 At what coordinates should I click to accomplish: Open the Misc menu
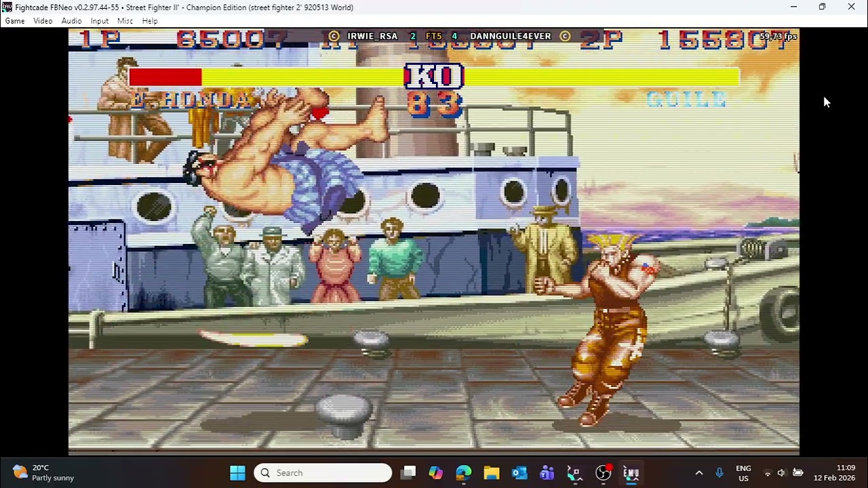pos(125,21)
